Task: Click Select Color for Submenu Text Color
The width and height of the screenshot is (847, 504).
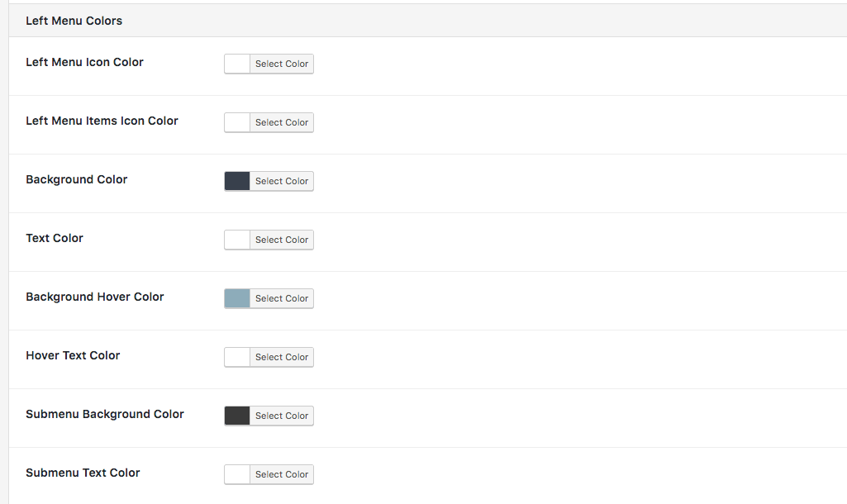Action: coord(282,474)
